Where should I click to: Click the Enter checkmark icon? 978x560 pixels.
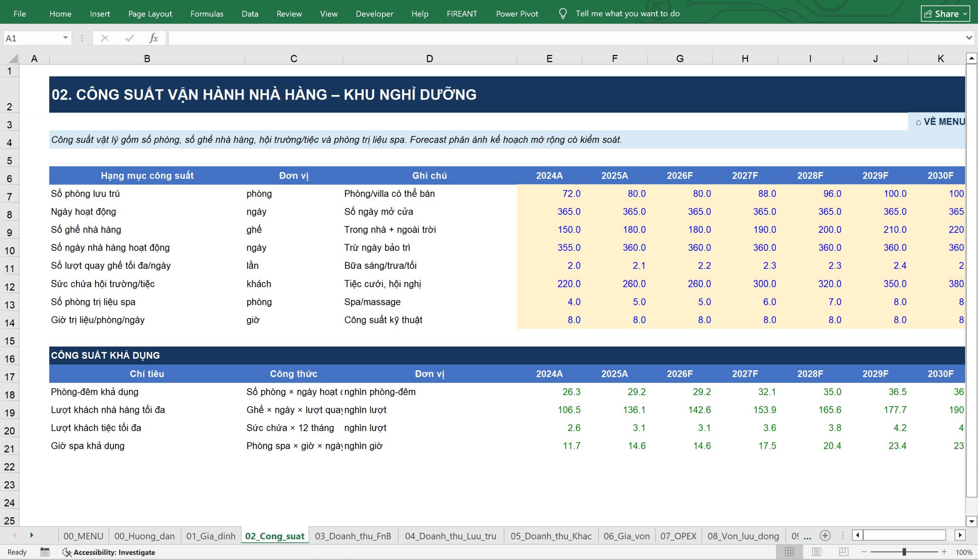click(130, 38)
